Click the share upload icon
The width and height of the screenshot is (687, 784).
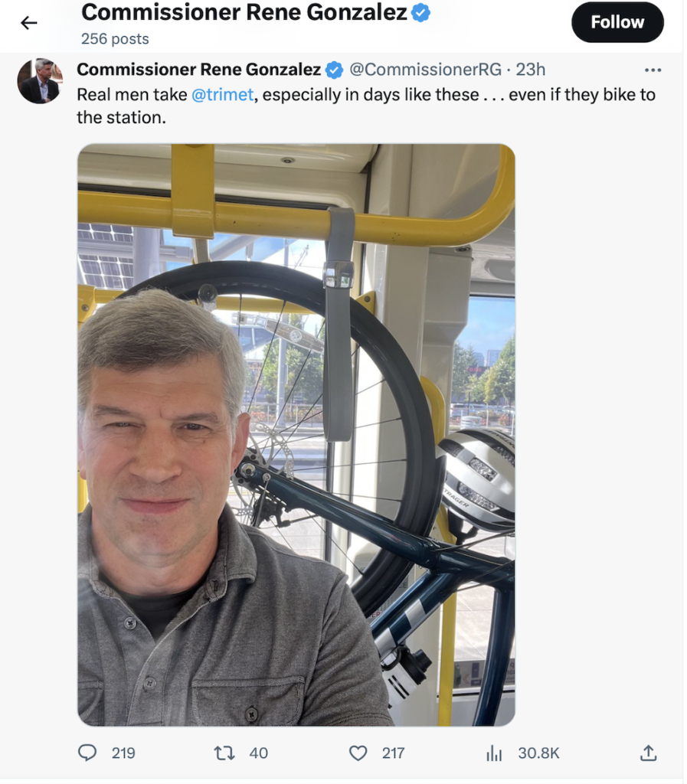pyautogui.click(x=648, y=753)
